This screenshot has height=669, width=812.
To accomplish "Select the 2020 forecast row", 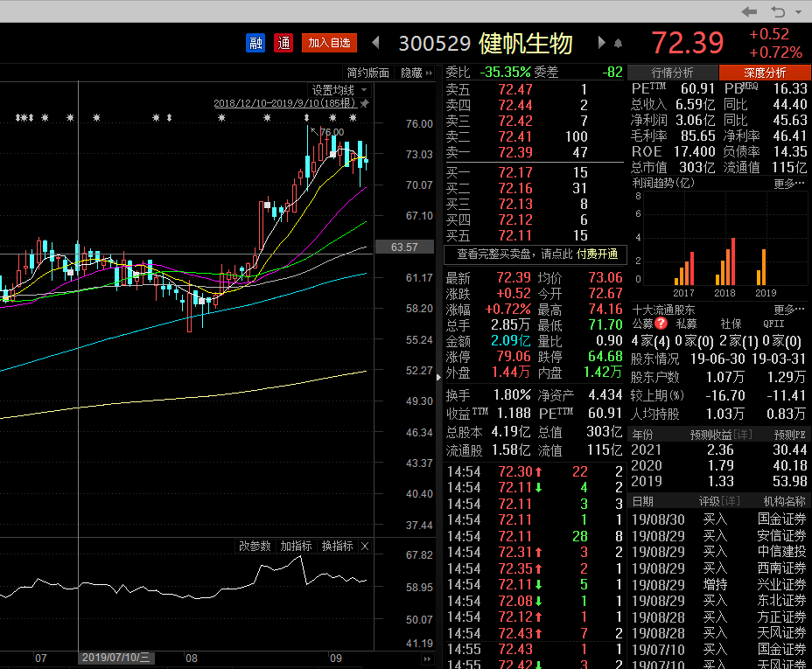I will click(718, 465).
